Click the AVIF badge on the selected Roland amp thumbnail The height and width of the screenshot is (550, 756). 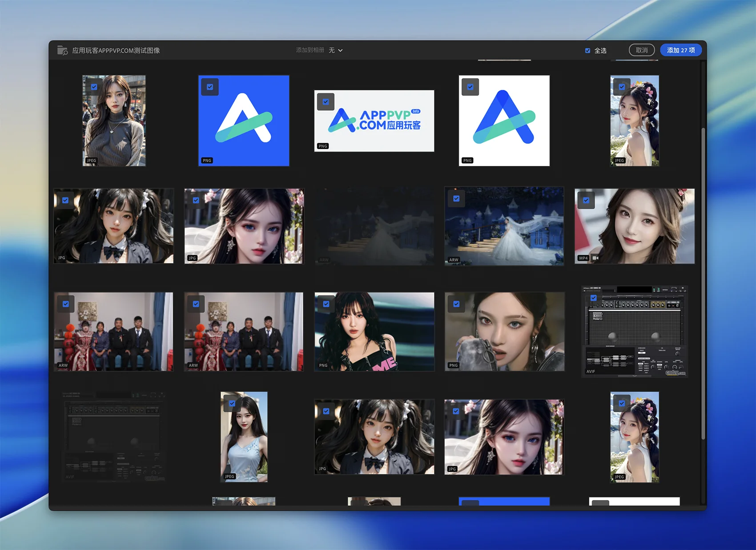tap(591, 372)
